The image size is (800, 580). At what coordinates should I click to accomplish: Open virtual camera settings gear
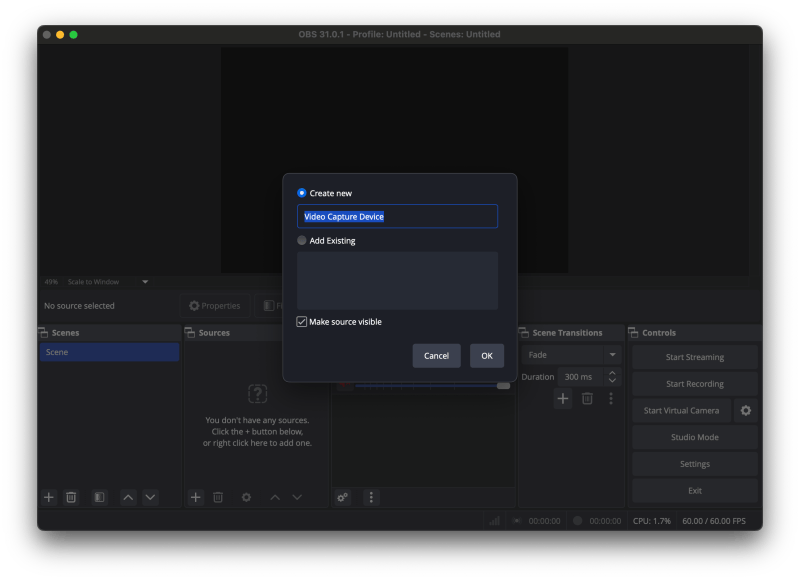point(745,410)
